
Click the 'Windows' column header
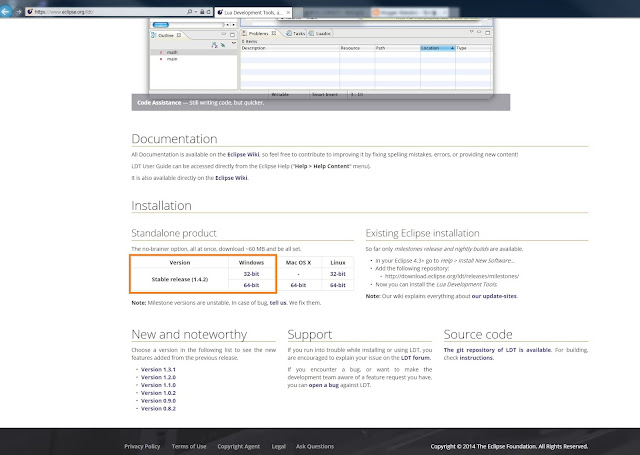tap(251, 262)
